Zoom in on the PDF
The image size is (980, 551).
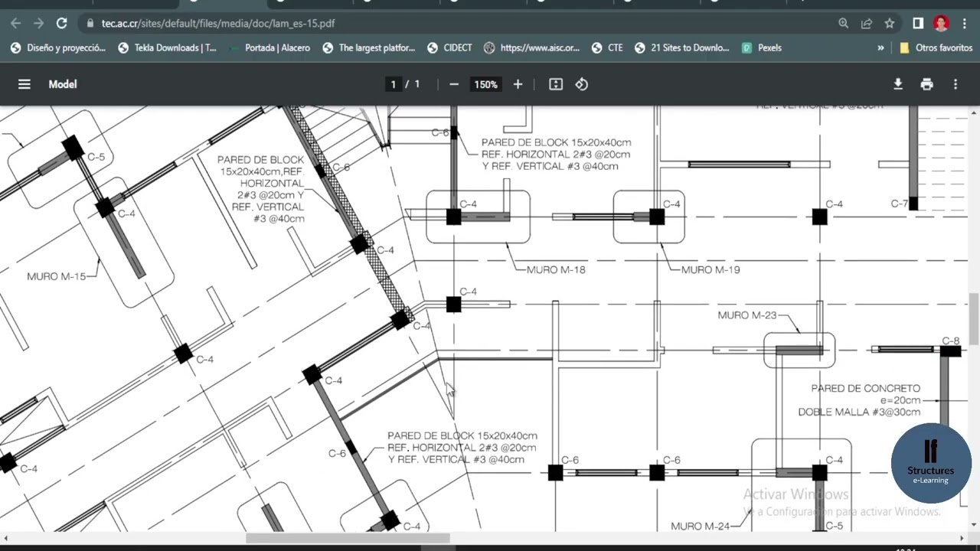click(518, 84)
